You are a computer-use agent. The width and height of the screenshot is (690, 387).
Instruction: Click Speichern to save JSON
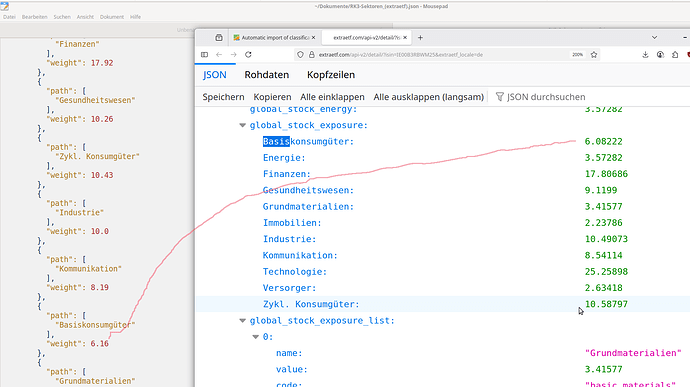click(223, 97)
